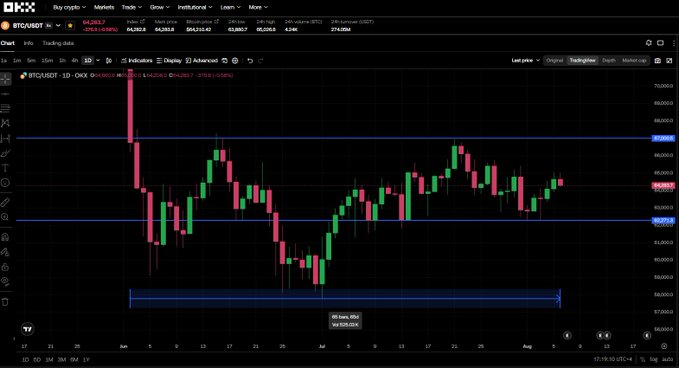Open the emoji/icons tool
Image resolution: width=679 pixels, height=368 pixels.
click(5, 183)
